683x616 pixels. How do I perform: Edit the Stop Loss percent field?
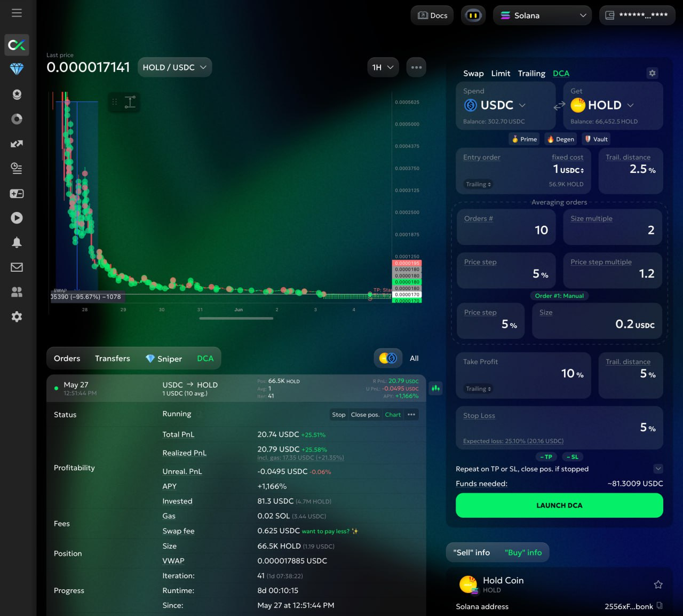pos(560,428)
